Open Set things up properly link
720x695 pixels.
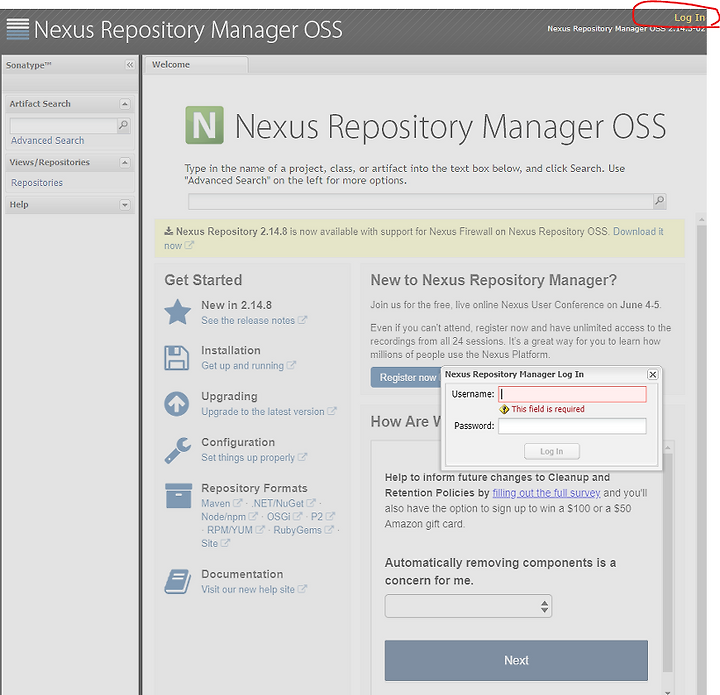(x=248, y=458)
